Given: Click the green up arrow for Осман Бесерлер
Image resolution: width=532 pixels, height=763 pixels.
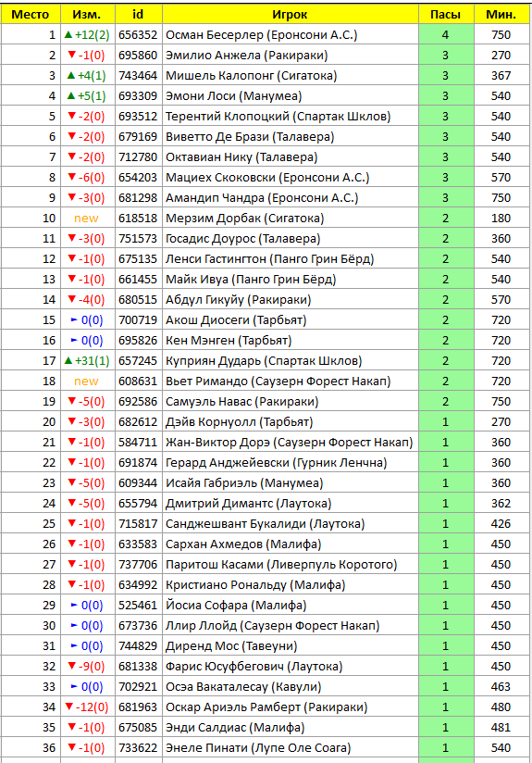Looking at the screenshot, I should coord(68,35).
